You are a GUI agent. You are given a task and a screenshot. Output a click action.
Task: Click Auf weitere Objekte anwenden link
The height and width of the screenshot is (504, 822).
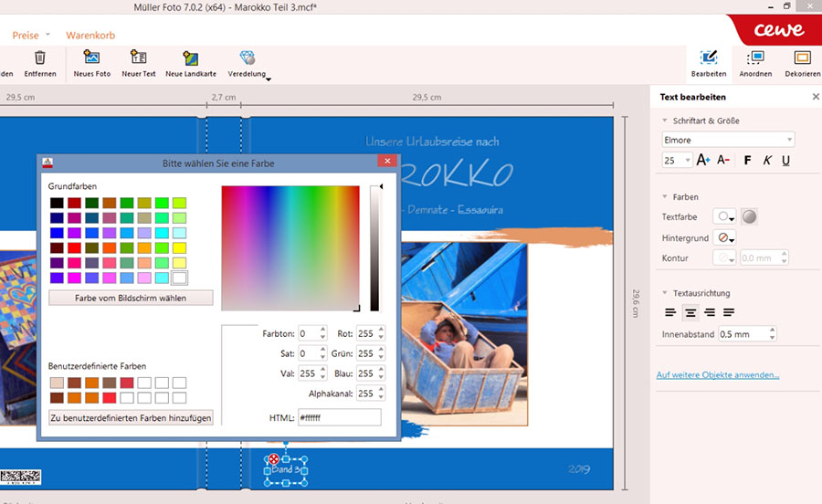(718, 375)
